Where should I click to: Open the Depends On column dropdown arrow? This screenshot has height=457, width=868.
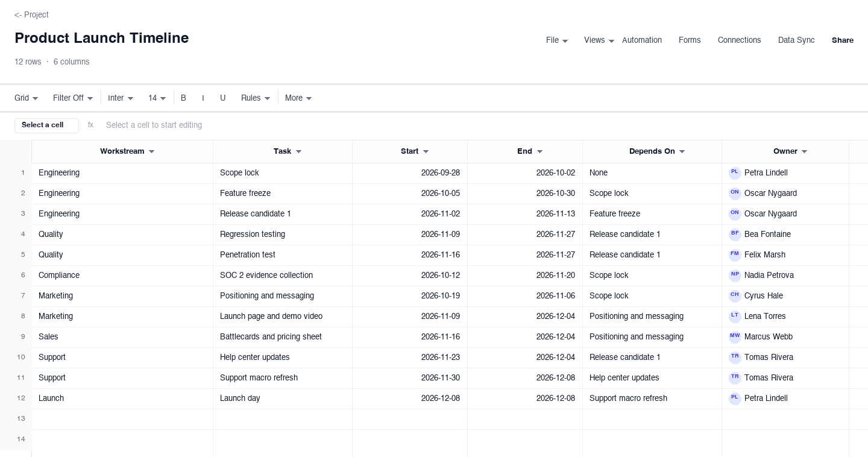coord(682,152)
